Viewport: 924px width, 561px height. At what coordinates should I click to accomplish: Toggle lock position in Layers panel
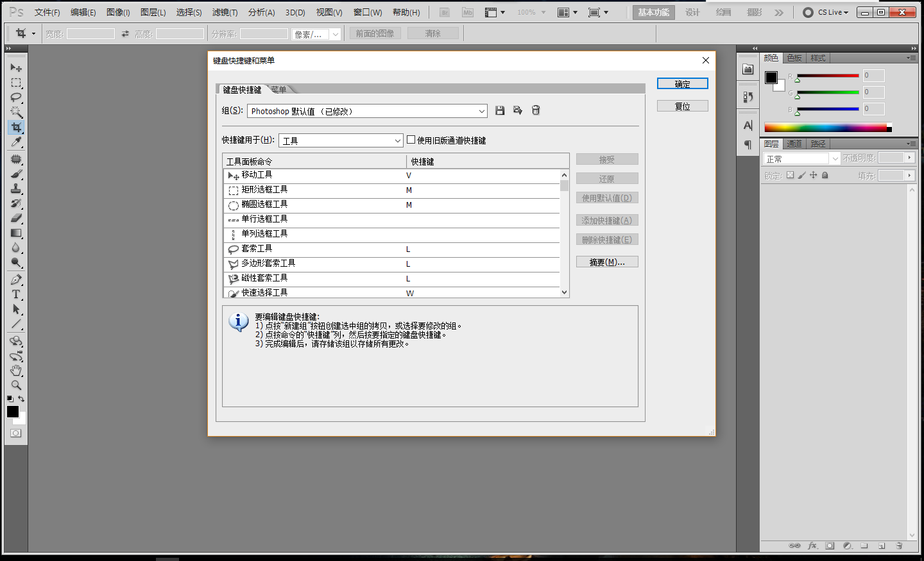813,175
